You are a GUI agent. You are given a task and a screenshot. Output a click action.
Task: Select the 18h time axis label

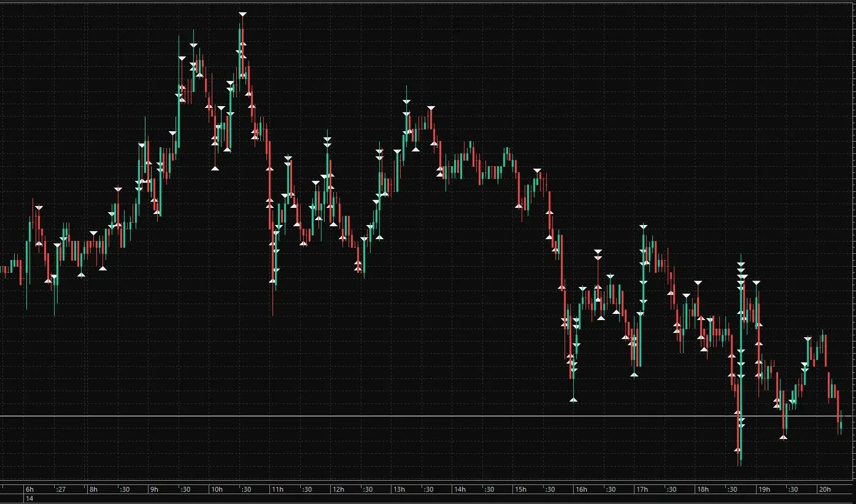pyautogui.click(x=703, y=489)
